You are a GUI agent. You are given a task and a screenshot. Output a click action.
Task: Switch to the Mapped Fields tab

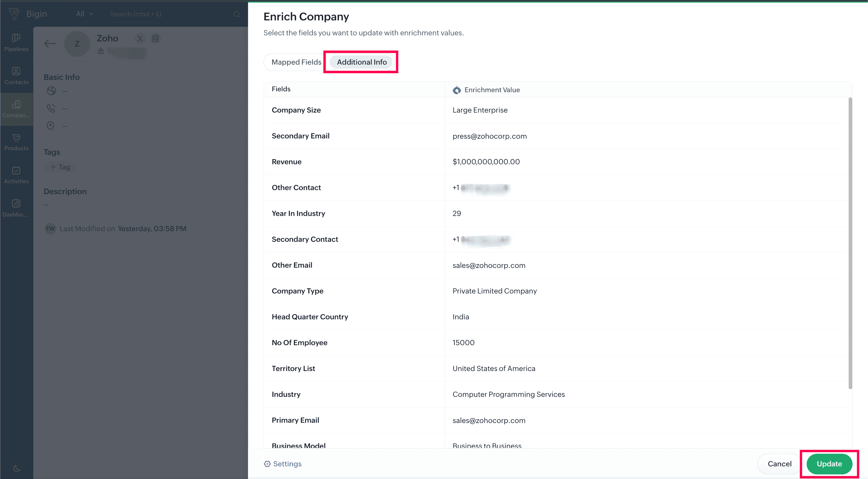tap(296, 62)
